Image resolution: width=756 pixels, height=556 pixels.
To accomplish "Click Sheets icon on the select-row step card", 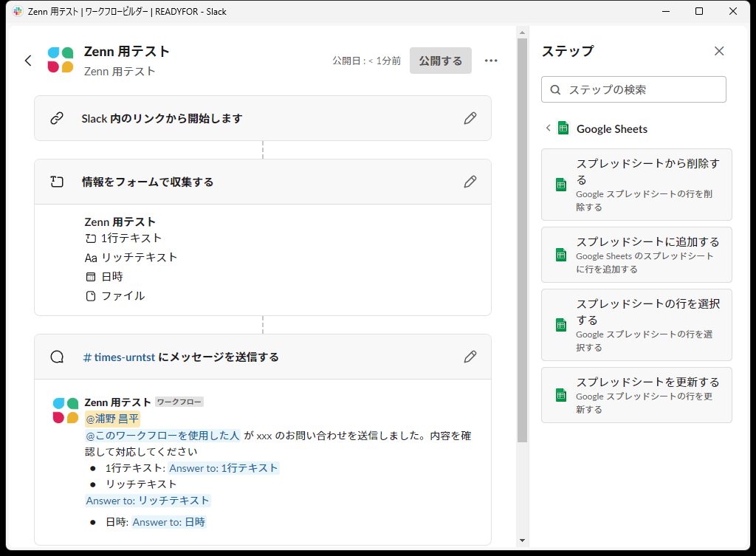I will [561, 325].
